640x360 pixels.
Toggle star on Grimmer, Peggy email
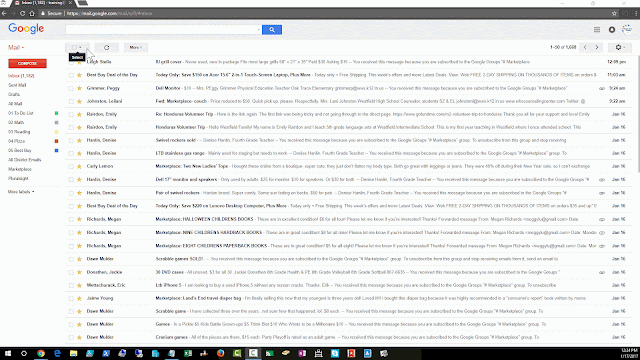(80, 88)
